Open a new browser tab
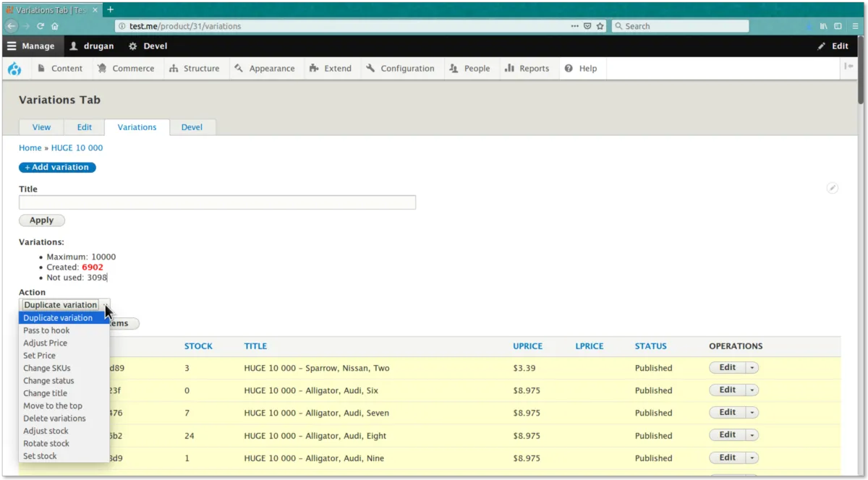This screenshot has height=480, width=868. point(111,9)
